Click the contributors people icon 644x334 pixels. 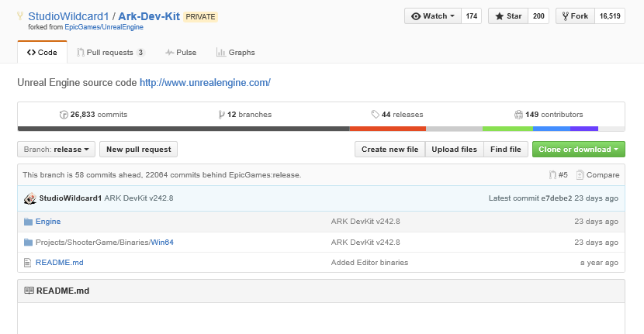click(x=518, y=115)
